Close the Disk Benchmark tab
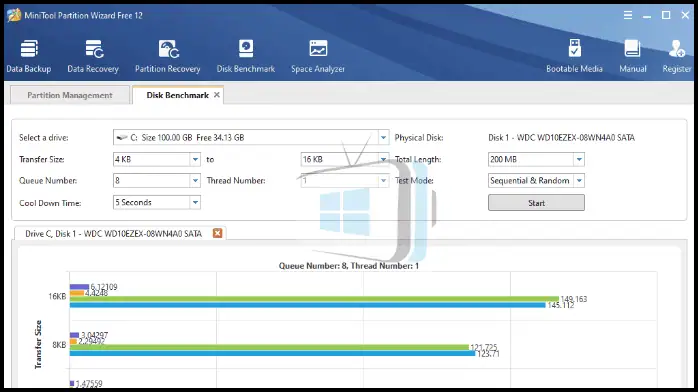 [216, 95]
